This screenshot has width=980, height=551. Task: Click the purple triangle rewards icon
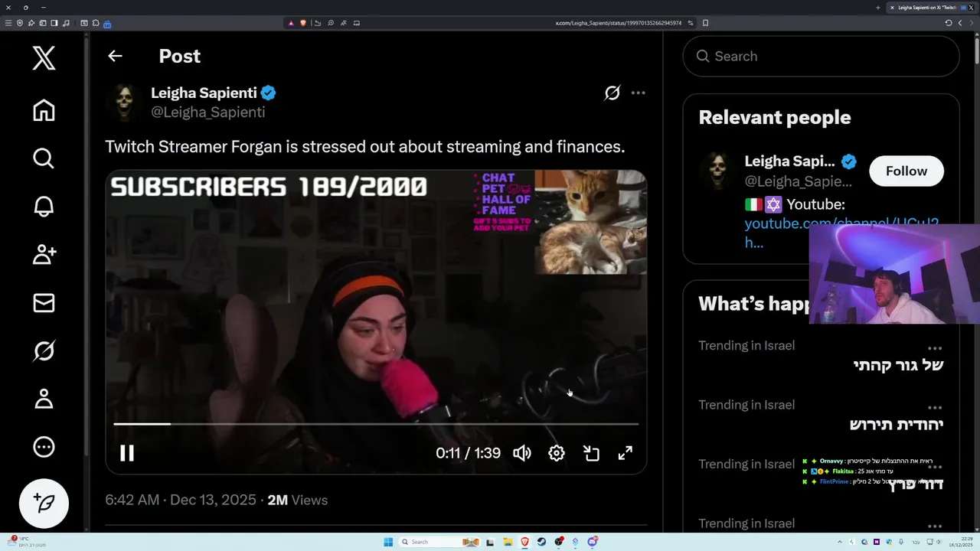pyautogui.click(x=291, y=23)
